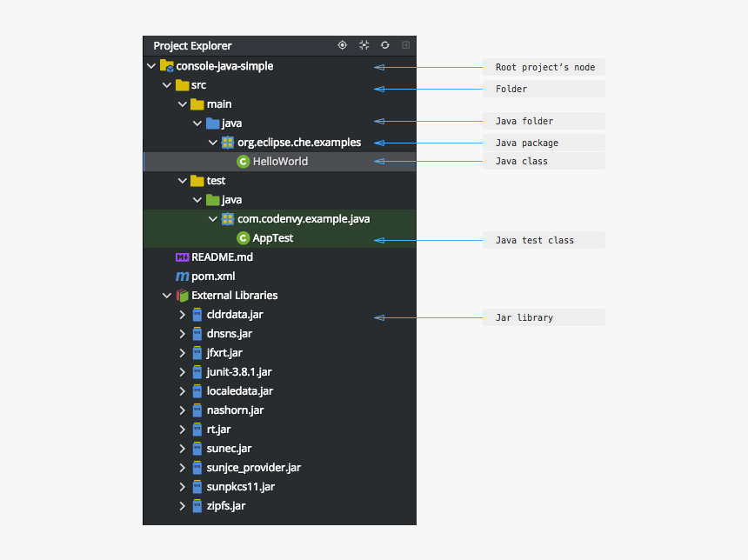Select the HelloWorld class name
The width and height of the screenshot is (748, 560).
pos(280,162)
